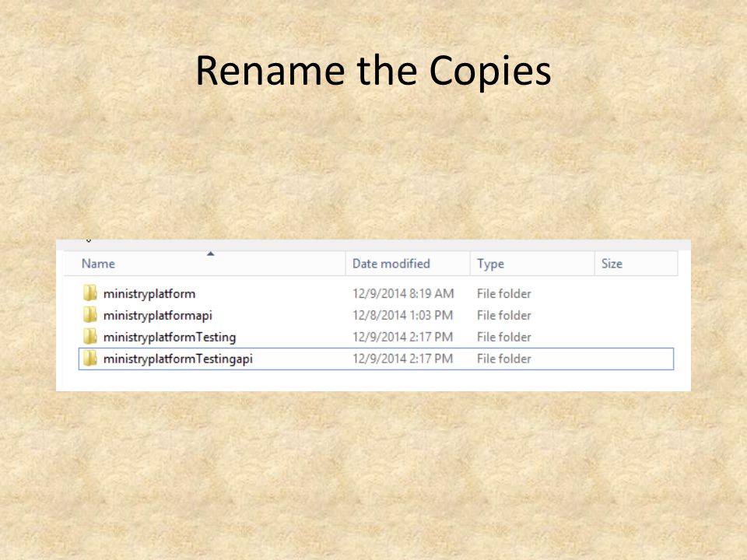Click File folder type of ministryplatformTestingapi

pyautogui.click(x=504, y=359)
